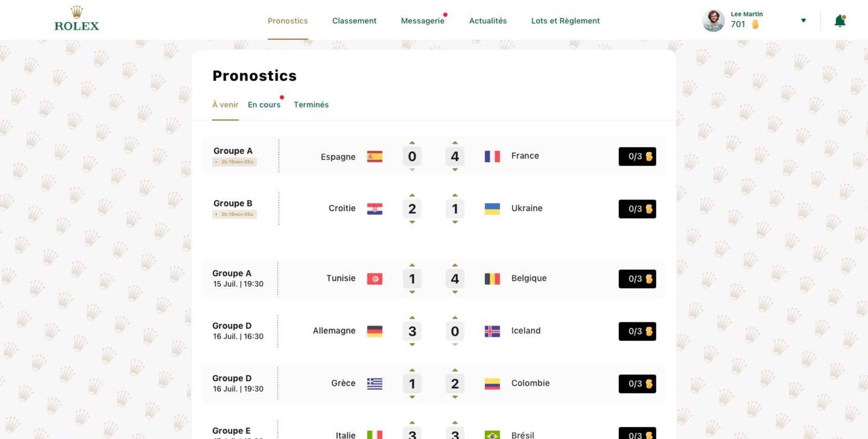Open the profile dropdown arrow

point(803,20)
